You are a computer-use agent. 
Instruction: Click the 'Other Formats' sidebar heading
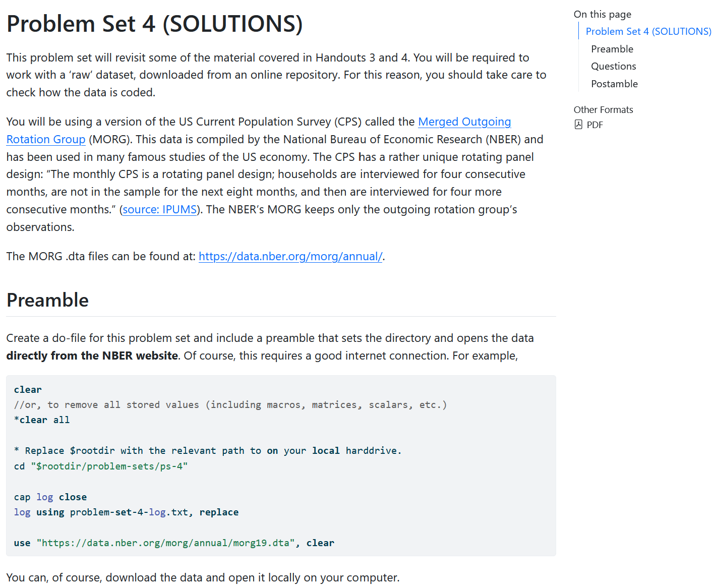(603, 109)
